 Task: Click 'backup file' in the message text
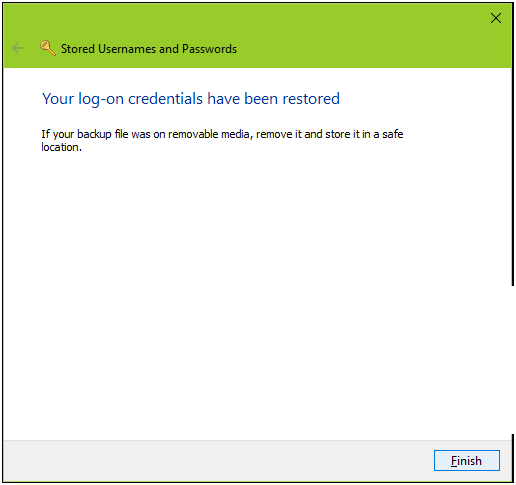click(103, 134)
